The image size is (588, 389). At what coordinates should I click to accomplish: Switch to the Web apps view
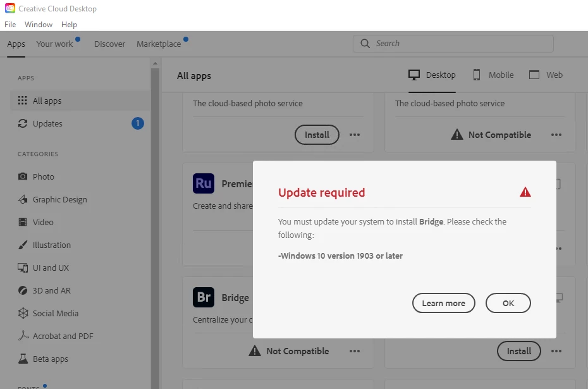[546, 75]
